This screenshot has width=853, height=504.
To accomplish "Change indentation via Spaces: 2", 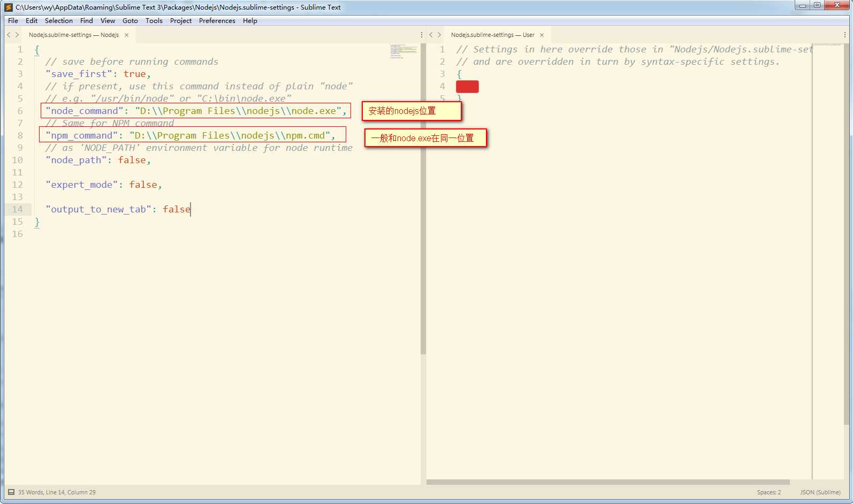I will pyautogui.click(x=769, y=492).
